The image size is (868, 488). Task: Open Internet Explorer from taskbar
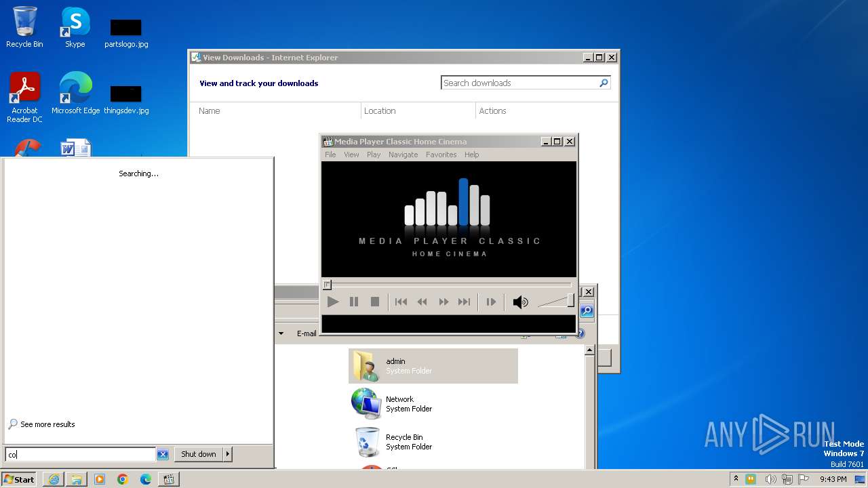(x=54, y=479)
